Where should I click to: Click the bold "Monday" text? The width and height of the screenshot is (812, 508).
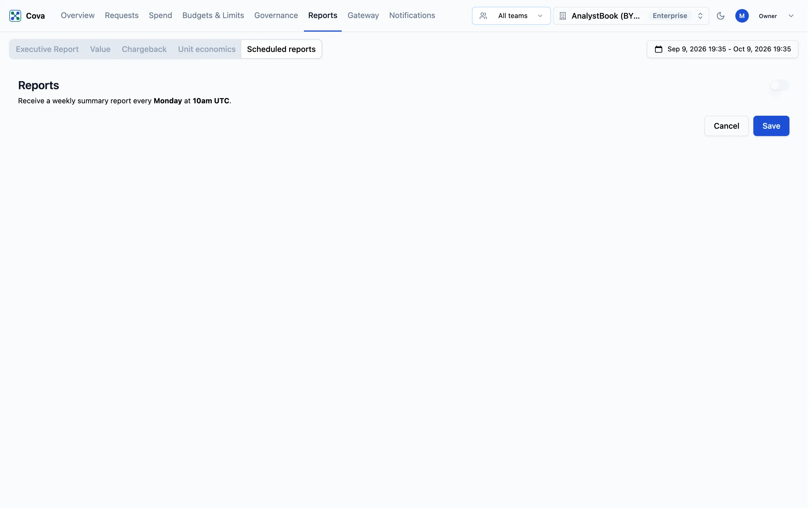168,101
